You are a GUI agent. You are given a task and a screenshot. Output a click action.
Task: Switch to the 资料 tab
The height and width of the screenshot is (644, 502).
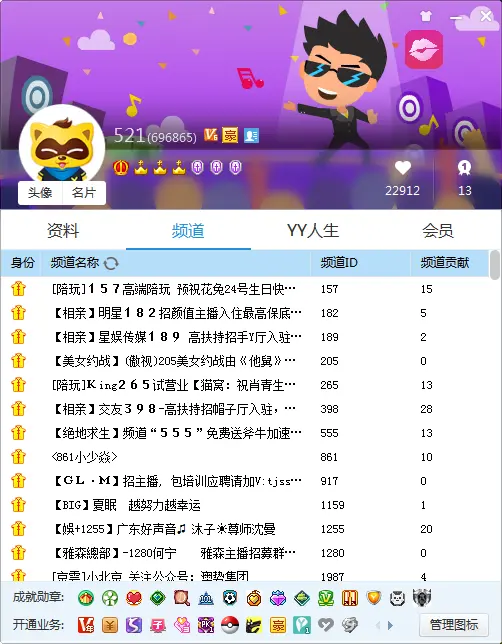coord(63,230)
